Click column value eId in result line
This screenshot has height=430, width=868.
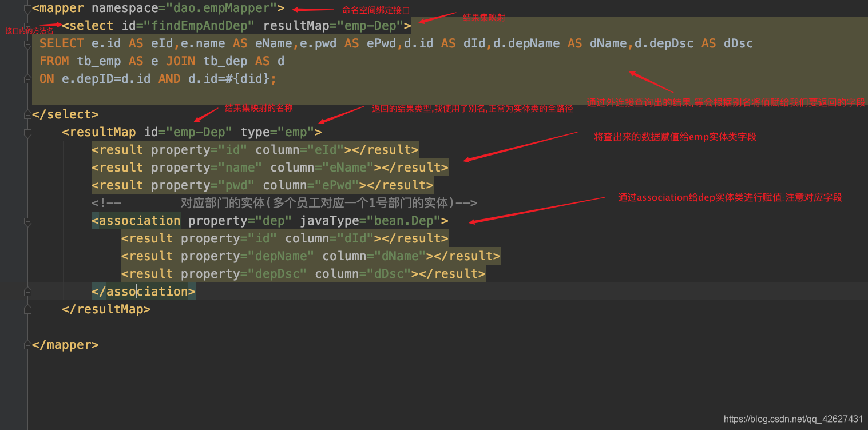pyautogui.click(x=326, y=150)
